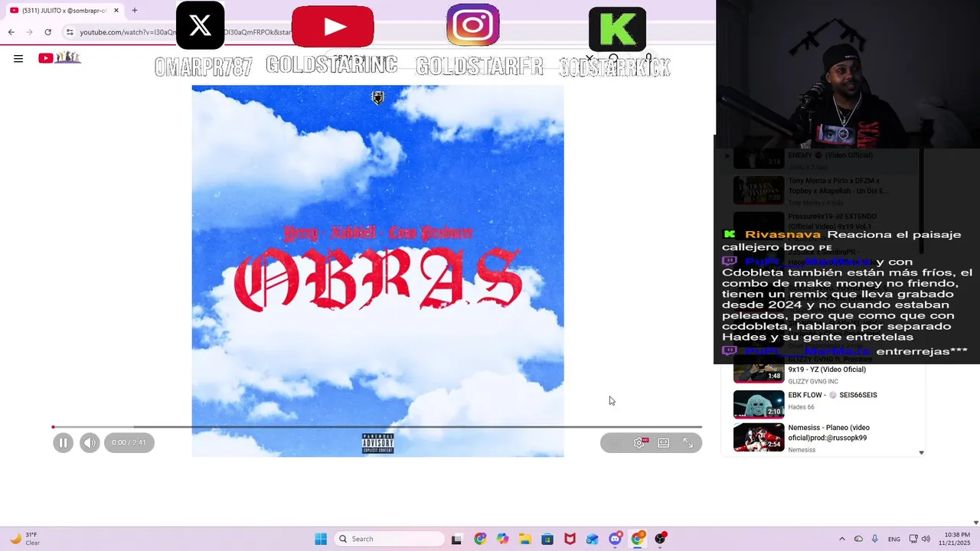
Task: Open Nemesiss - Planeo video title
Action: [829, 433]
